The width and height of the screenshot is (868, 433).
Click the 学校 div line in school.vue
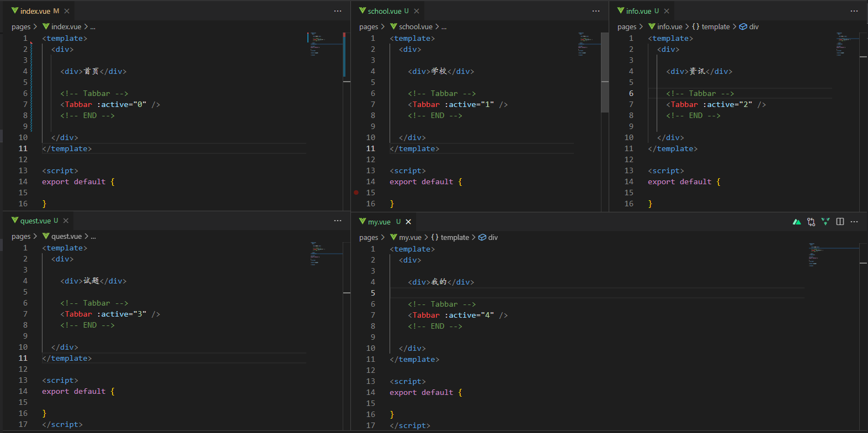[441, 71]
